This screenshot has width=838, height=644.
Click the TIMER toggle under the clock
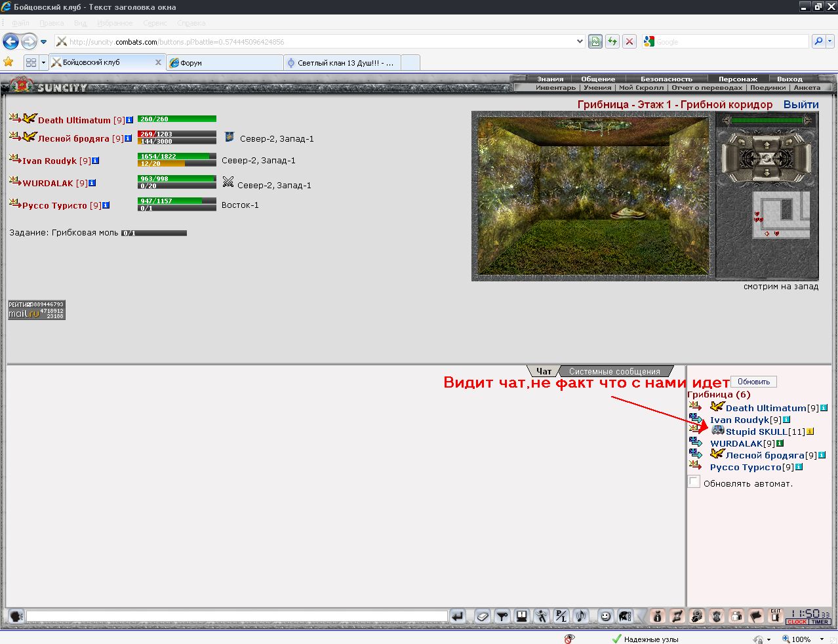coord(820,622)
